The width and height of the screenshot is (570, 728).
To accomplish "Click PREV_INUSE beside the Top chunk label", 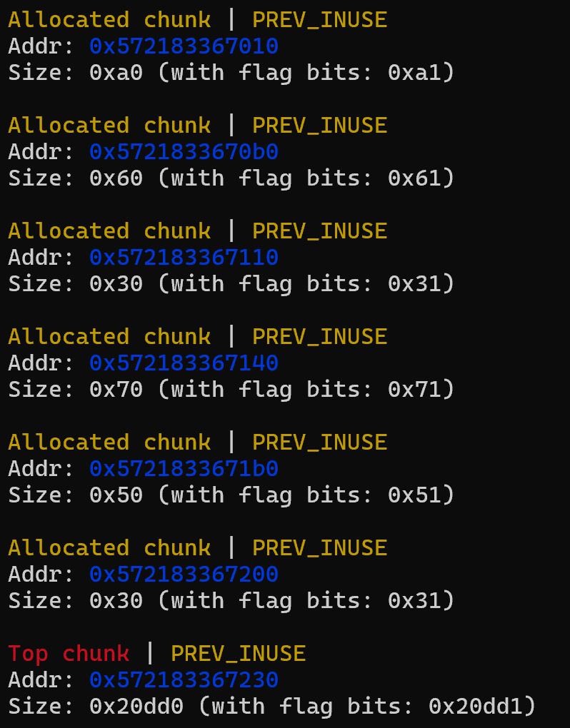I will pos(238,654).
